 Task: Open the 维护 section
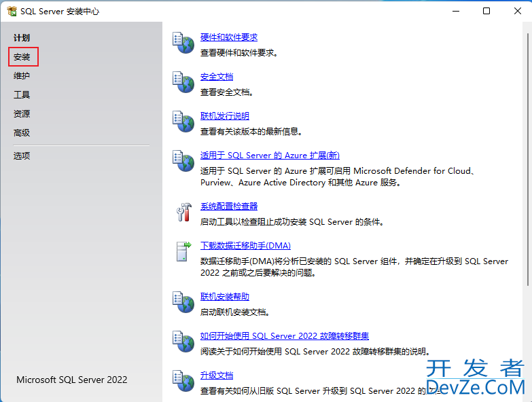[22, 75]
